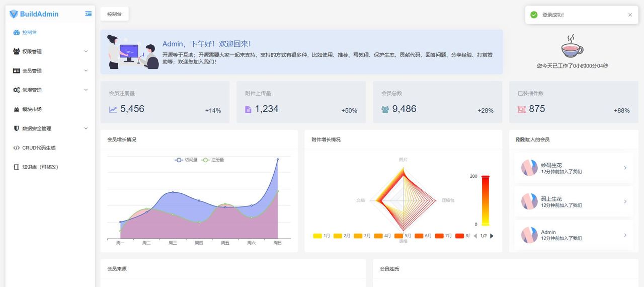This screenshot has height=287, width=644.
Task: Open 妙码生花 member entry chevron
Action: [x=625, y=168]
